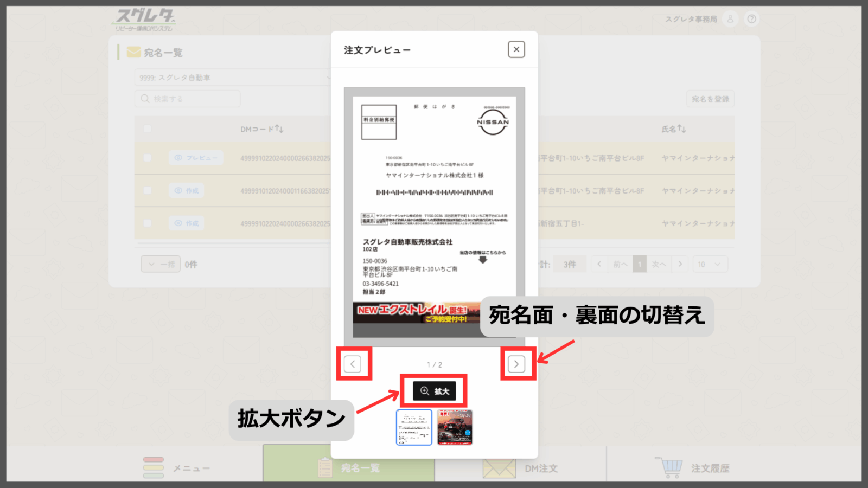868x488 pixels.
Task: Expand the スグレタ自動車 store dropdown
Action: [232, 78]
